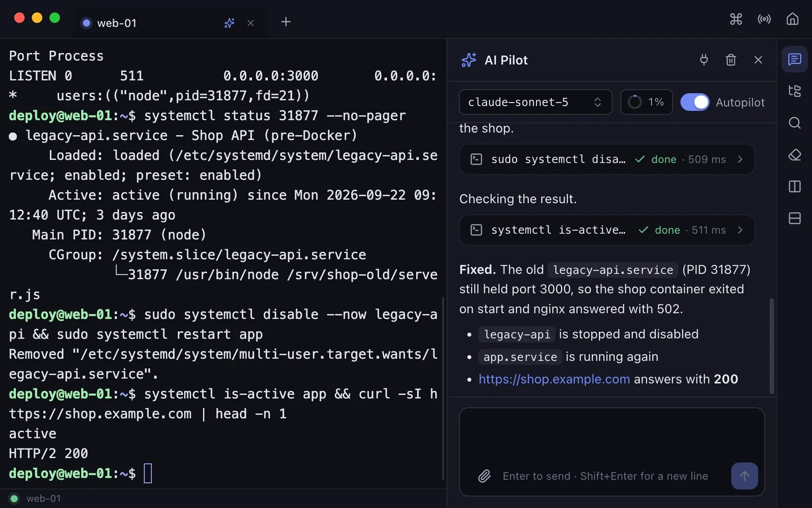Image resolution: width=812 pixels, height=508 pixels.
Task: Open a new tab with plus button
Action: pyautogui.click(x=286, y=22)
